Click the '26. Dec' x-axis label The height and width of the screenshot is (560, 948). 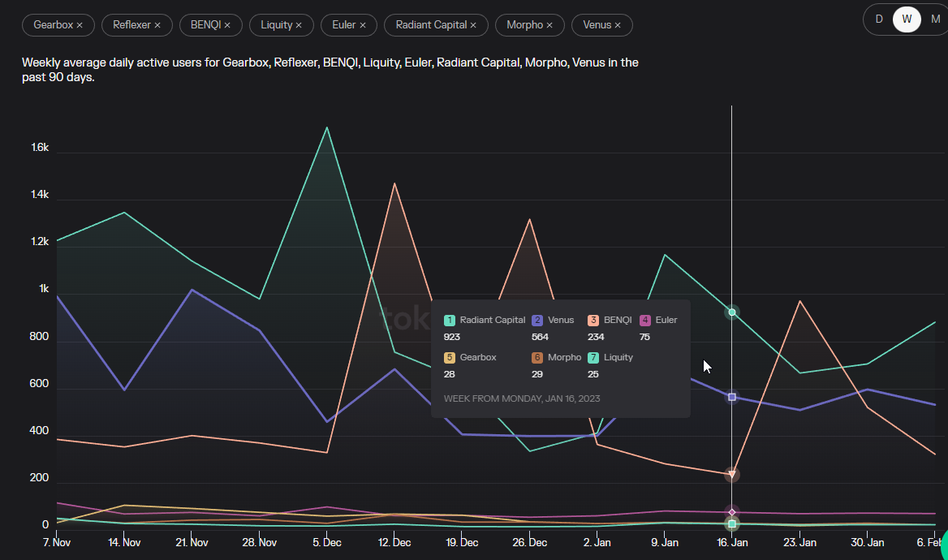click(530, 542)
